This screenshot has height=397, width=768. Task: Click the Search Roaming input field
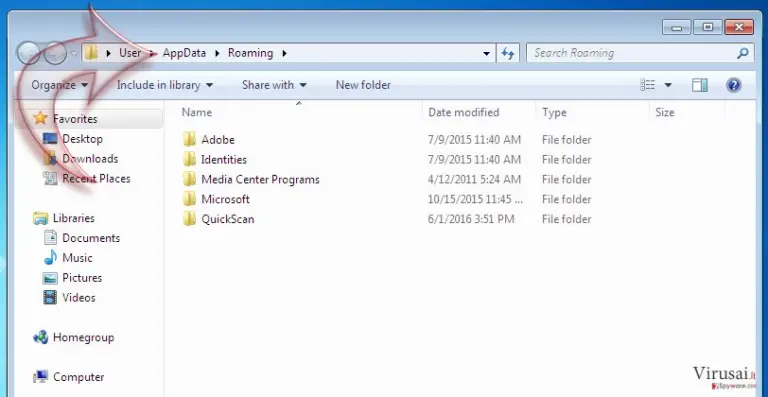631,53
